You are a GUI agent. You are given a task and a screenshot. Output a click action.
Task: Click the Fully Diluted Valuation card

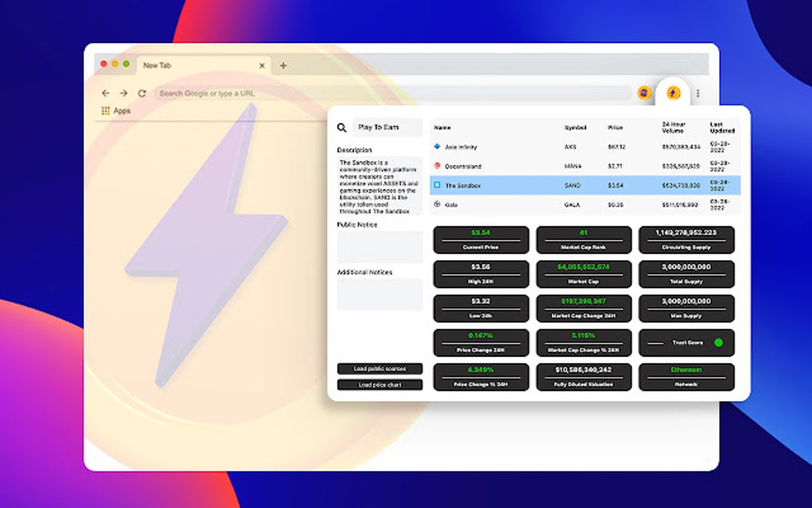pos(584,377)
